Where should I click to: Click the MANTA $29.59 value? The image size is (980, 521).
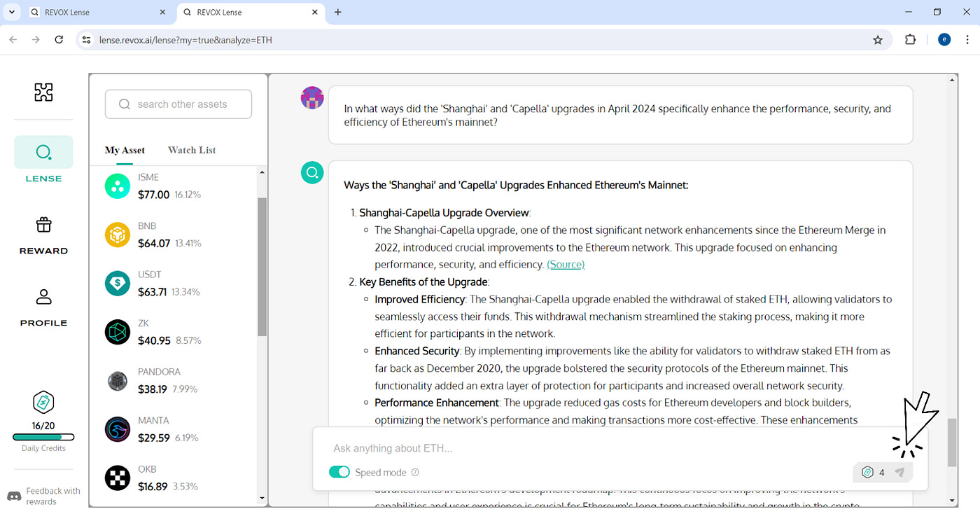tap(154, 438)
